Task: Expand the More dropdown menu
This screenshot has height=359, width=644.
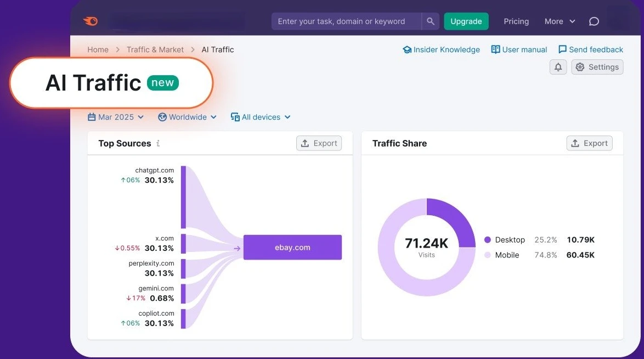Action: 560,21
